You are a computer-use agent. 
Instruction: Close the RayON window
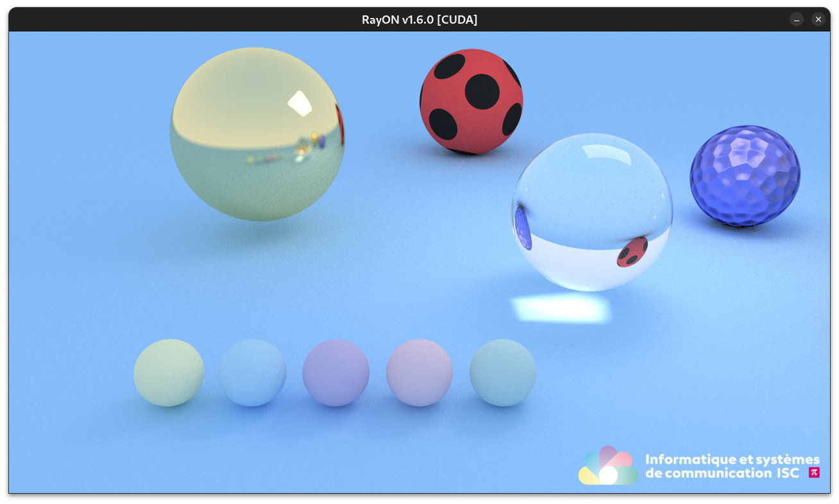point(818,19)
